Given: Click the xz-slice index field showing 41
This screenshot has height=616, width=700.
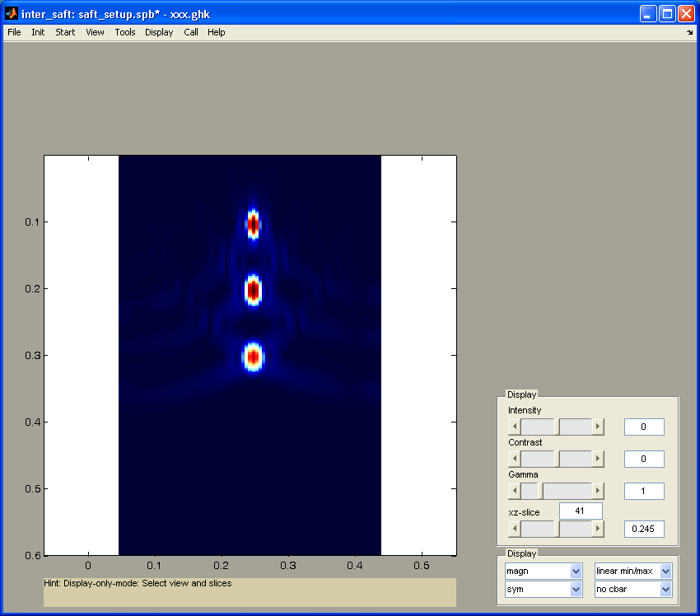Looking at the screenshot, I should [581, 511].
